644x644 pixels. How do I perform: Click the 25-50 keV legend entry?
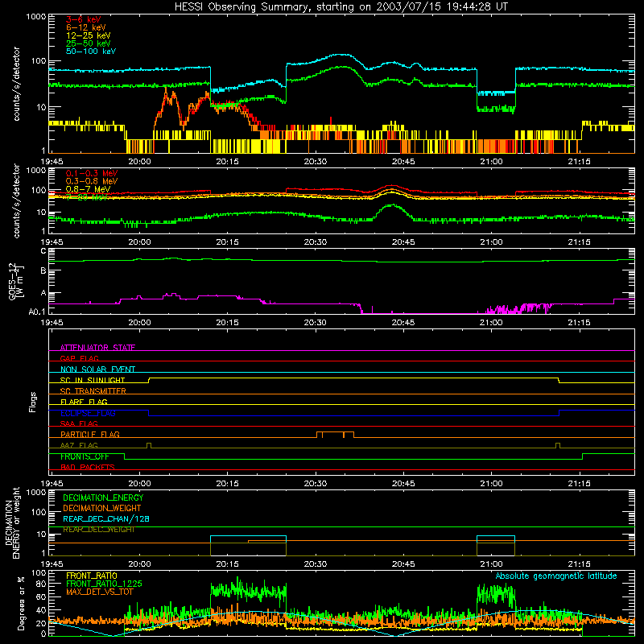(89, 43)
